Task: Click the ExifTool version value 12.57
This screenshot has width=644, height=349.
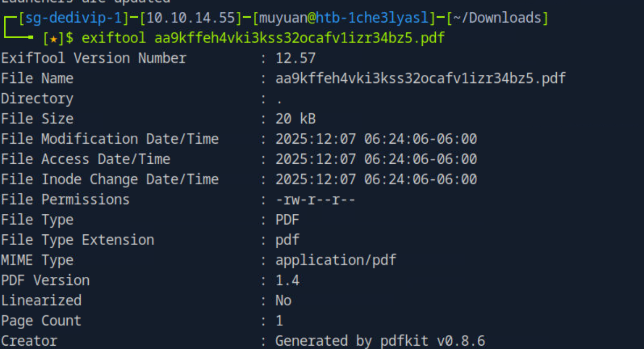Action: click(295, 58)
